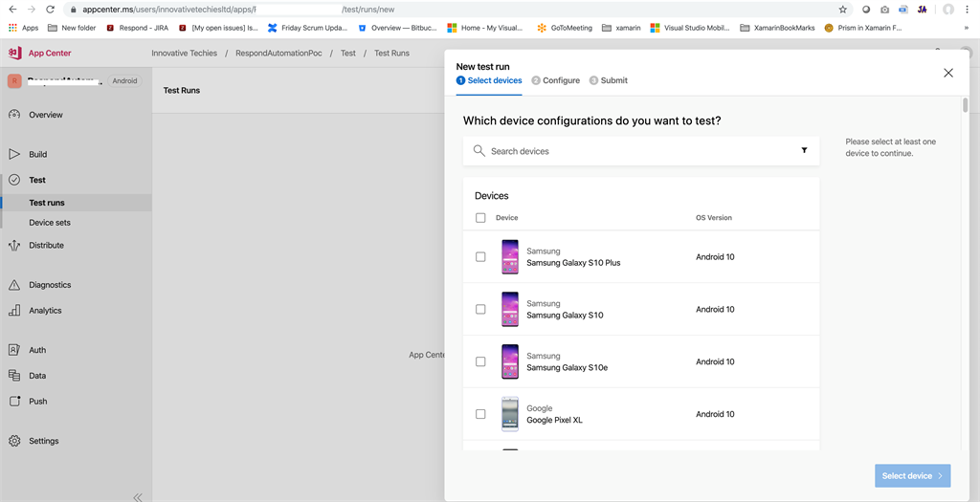Click the App Center logo icon

pos(15,54)
